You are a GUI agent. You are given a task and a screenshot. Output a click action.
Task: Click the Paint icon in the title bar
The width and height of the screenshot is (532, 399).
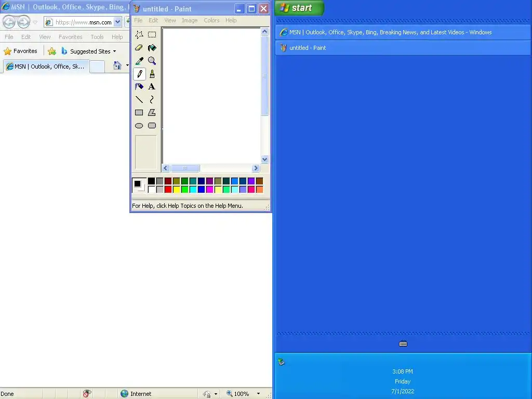tap(137, 8)
